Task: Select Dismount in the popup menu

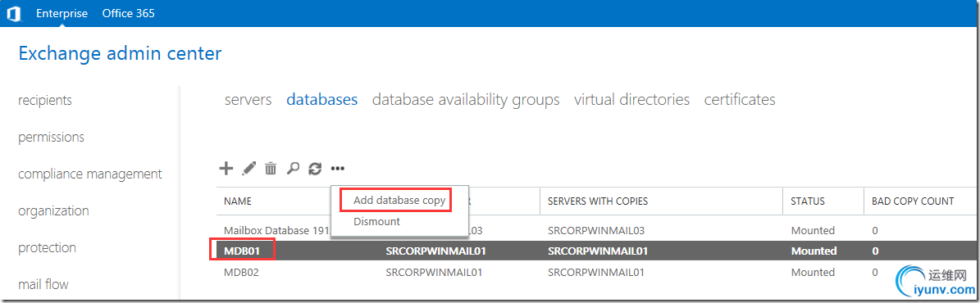Action: coord(377,221)
